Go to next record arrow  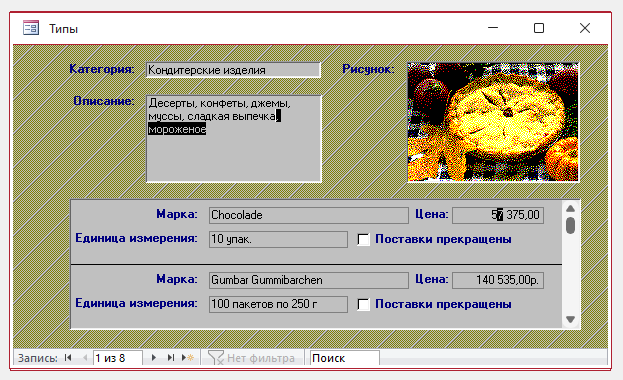154,358
